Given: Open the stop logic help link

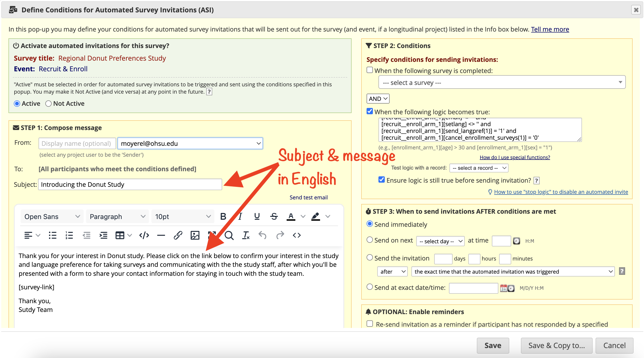Looking at the screenshot, I should coord(561,192).
